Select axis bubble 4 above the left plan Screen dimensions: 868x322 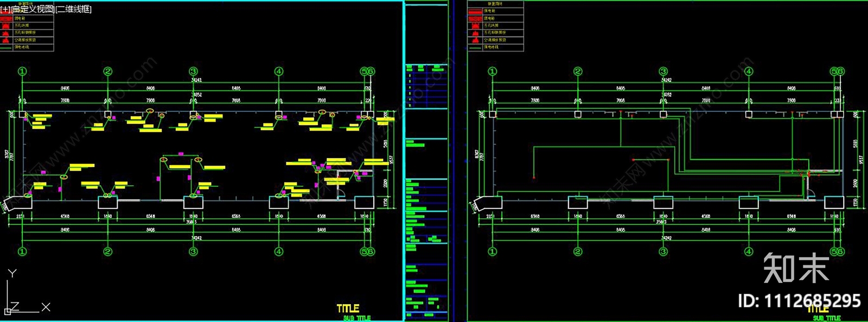pyautogui.click(x=279, y=71)
